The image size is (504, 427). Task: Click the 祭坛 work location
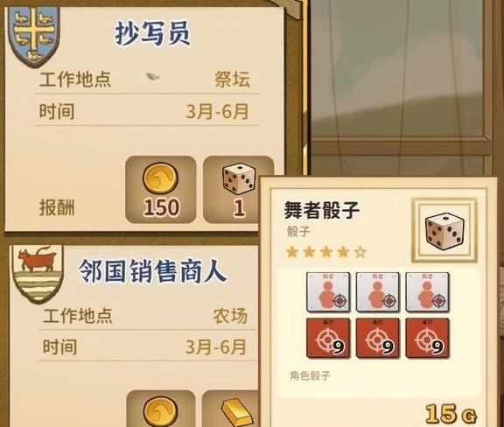[x=232, y=79]
